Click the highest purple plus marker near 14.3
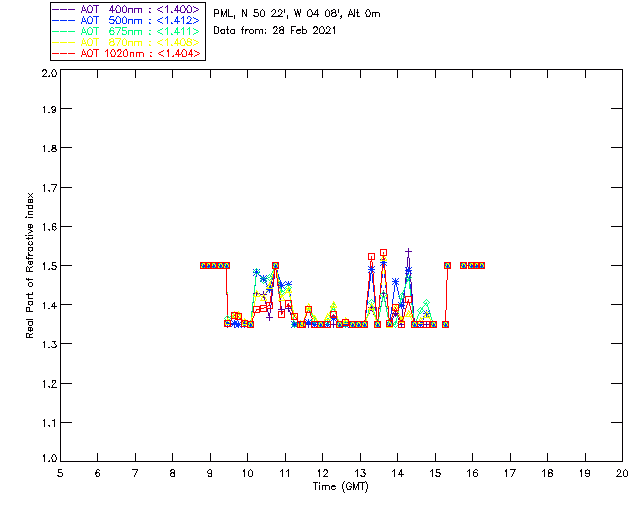 click(408, 252)
